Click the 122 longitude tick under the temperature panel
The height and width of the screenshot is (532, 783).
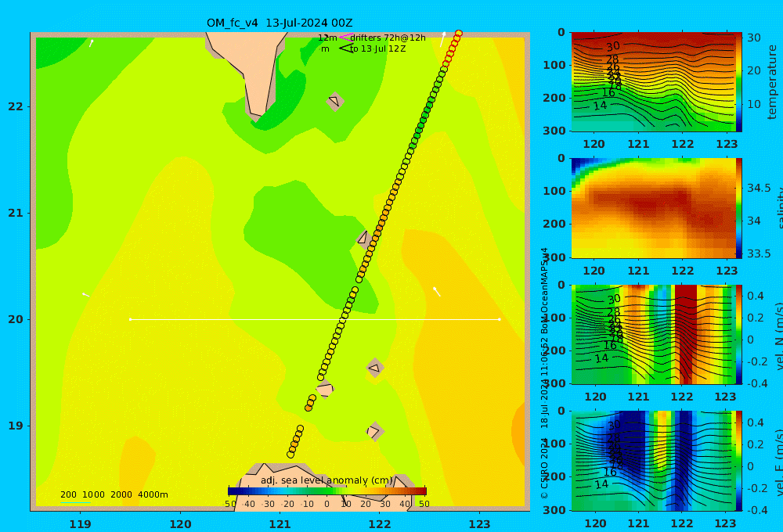[x=682, y=144]
